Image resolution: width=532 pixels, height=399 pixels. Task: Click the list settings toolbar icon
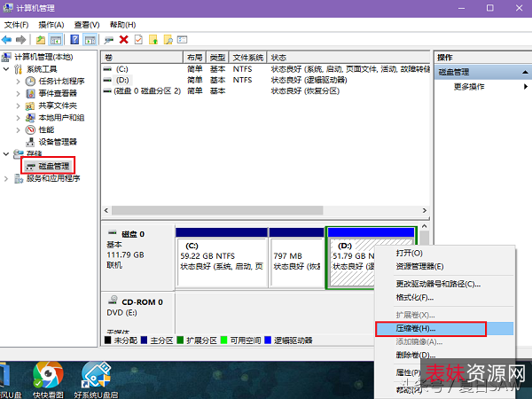click(x=182, y=40)
